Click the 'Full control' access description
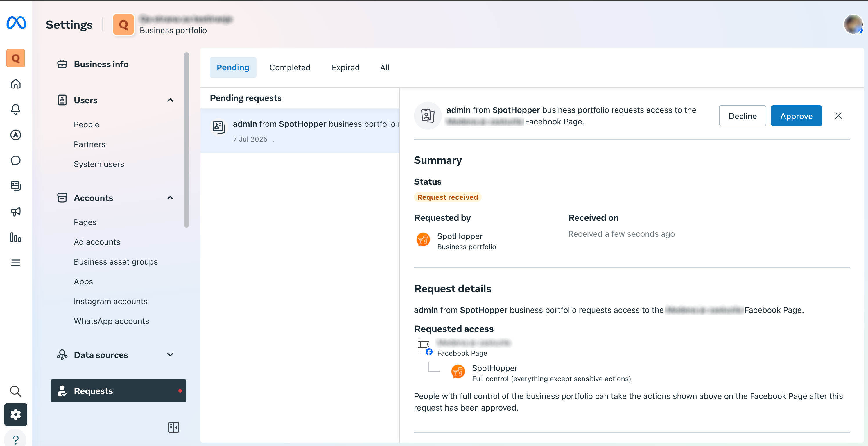Image resolution: width=868 pixels, height=446 pixels. 551,379
